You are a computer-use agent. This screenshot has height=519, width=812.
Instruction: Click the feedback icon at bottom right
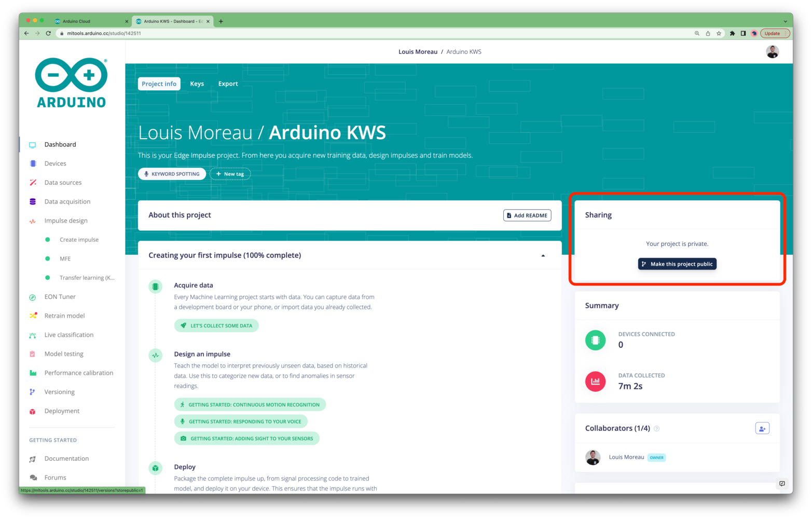pos(782,483)
